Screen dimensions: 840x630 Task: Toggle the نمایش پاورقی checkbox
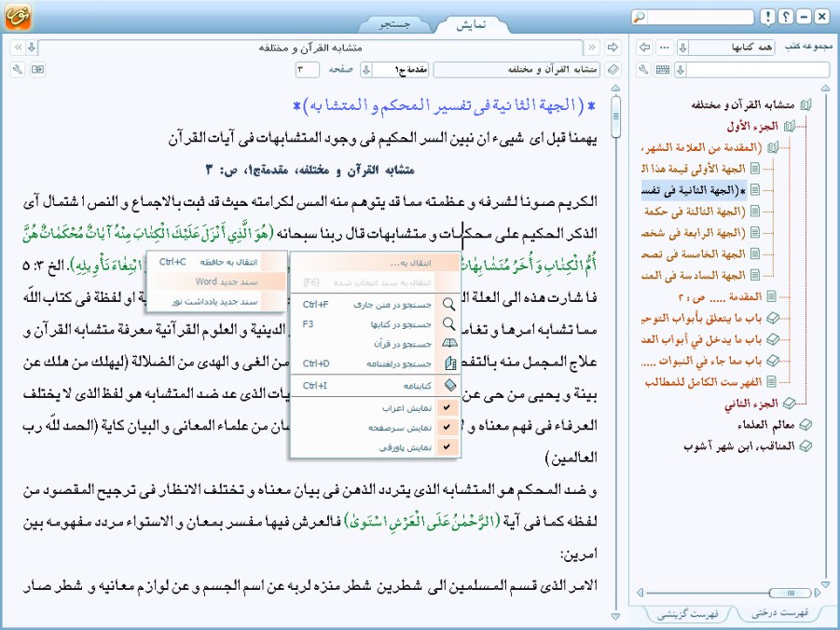(447, 446)
